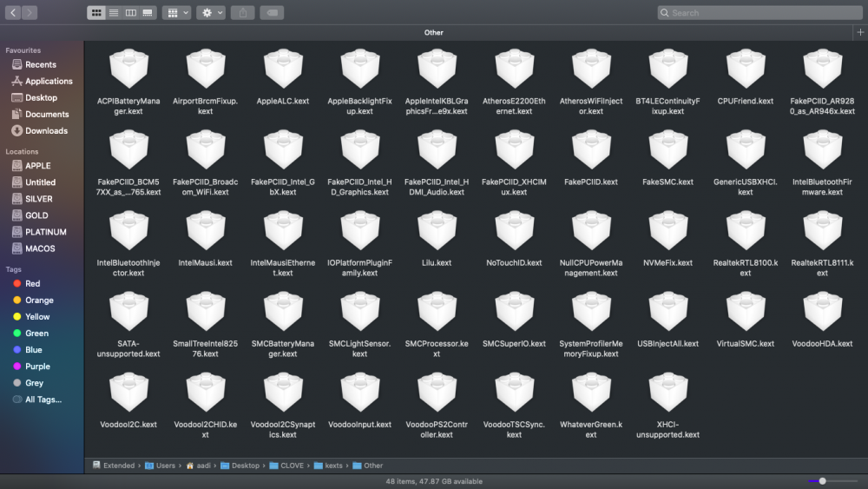Select the GOLD volume
The height and width of the screenshot is (489, 868).
pyautogui.click(x=30, y=215)
